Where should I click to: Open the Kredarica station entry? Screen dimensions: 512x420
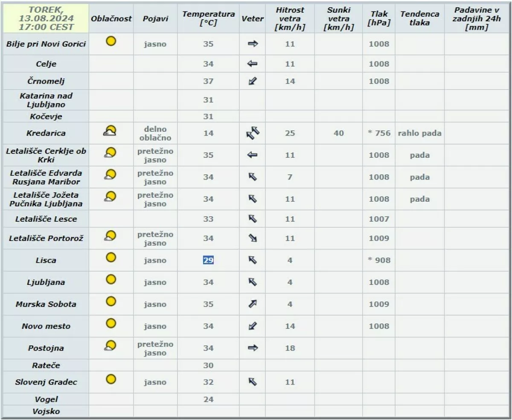point(46,133)
